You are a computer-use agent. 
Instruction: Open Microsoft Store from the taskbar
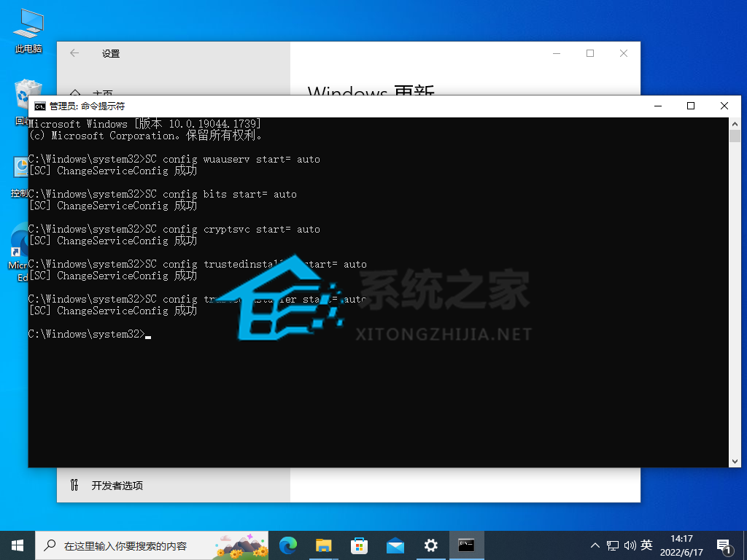click(359, 545)
